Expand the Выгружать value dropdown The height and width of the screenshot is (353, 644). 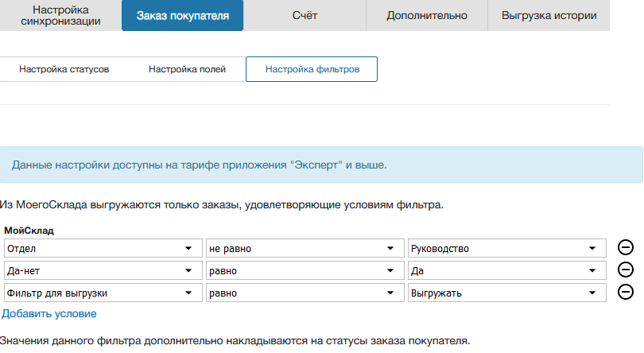coord(506,293)
